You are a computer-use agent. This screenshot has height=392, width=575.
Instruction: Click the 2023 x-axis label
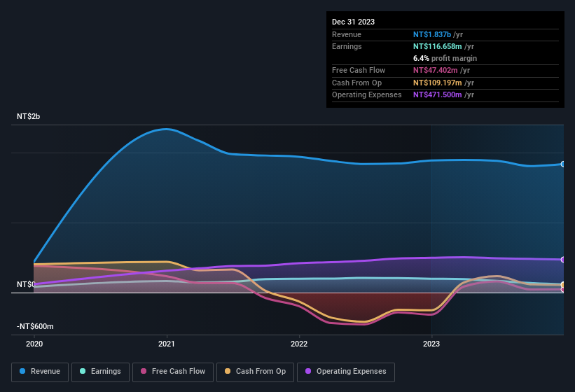[431, 344]
